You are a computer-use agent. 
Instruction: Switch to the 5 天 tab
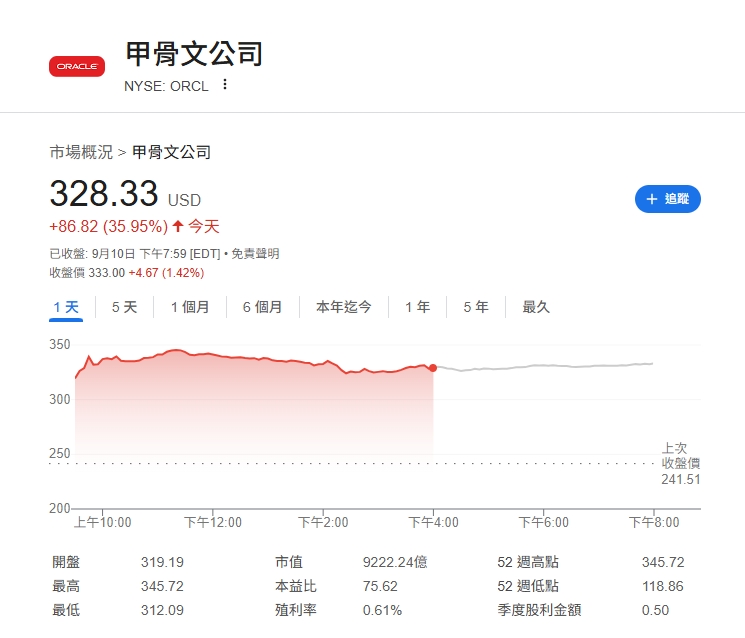tap(124, 307)
